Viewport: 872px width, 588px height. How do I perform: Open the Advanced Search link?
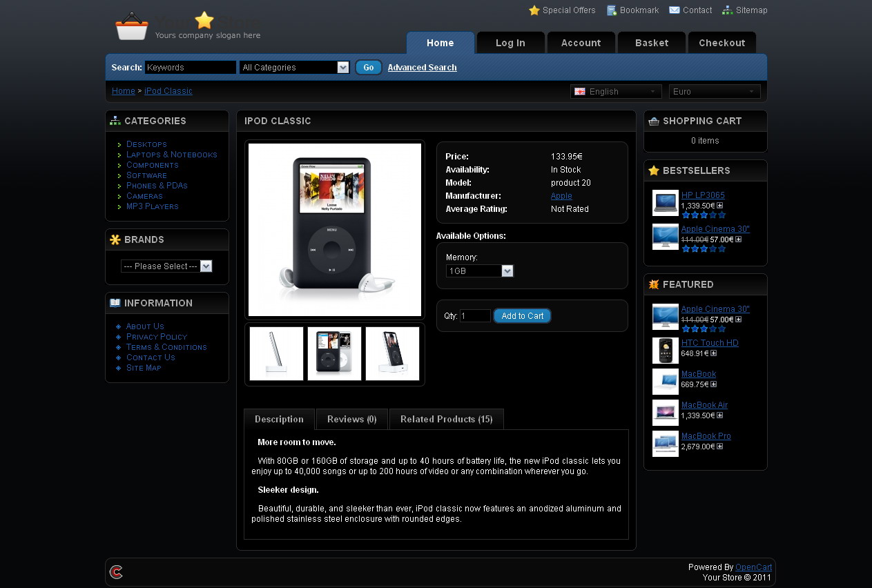423,68
